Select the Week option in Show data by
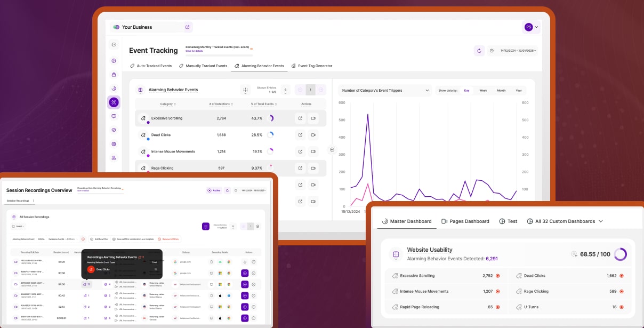 tap(483, 91)
